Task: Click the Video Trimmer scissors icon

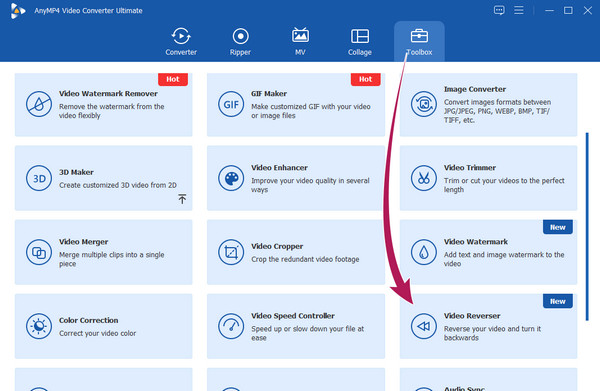Action: coord(424,178)
